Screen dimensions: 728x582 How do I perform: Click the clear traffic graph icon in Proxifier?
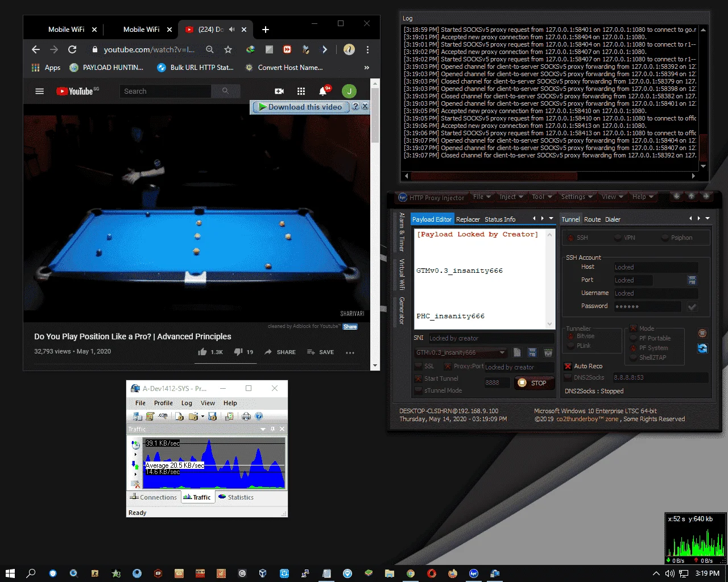point(135,484)
